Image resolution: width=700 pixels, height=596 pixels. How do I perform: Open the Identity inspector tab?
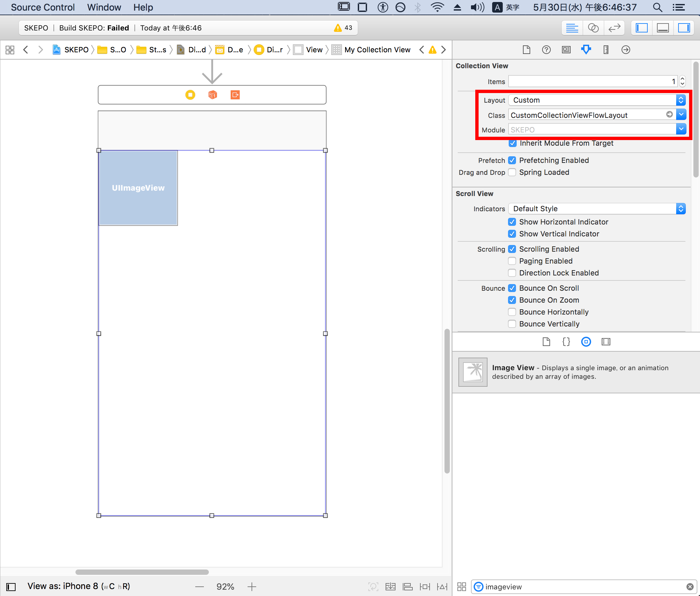566,50
